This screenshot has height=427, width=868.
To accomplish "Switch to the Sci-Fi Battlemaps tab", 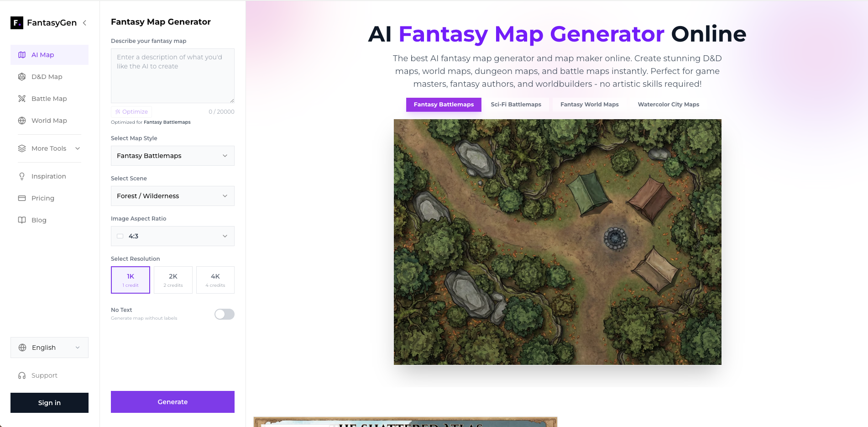I will point(516,104).
